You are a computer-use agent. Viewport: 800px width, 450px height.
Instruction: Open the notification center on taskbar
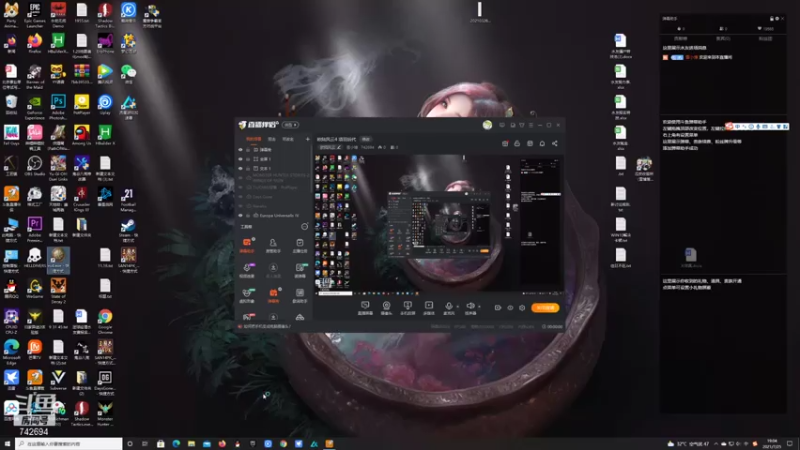pyautogui.click(x=790, y=444)
